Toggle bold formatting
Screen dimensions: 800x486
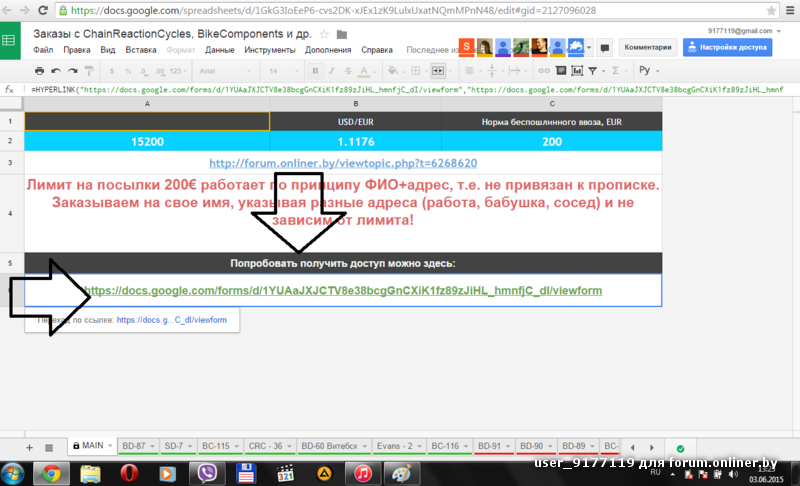click(315, 71)
